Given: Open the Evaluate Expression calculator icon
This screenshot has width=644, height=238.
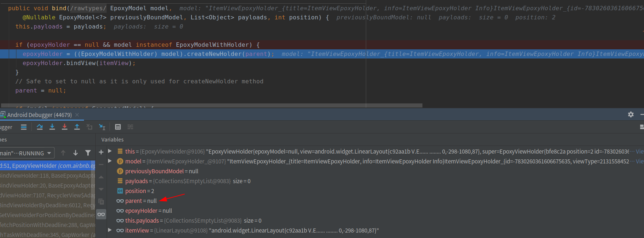Looking at the screenshot, I should 118,127.
